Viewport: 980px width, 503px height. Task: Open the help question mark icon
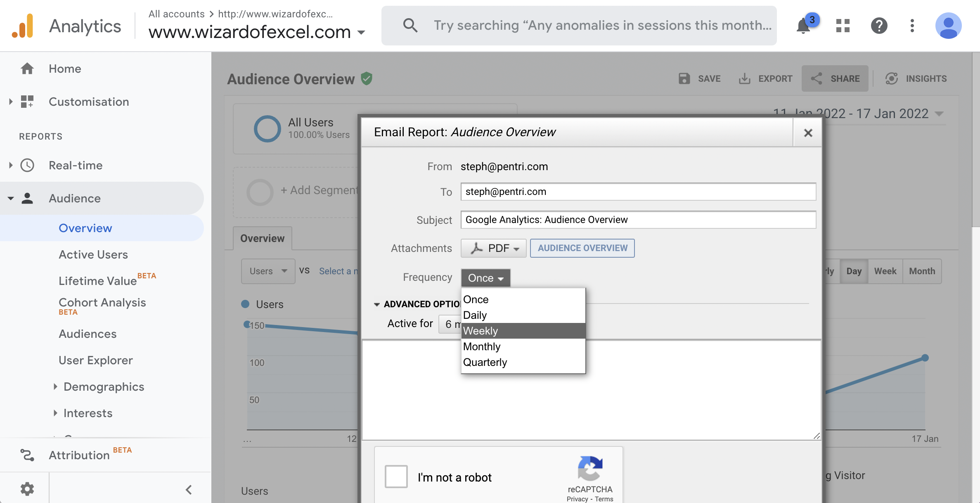coord(879,26)
